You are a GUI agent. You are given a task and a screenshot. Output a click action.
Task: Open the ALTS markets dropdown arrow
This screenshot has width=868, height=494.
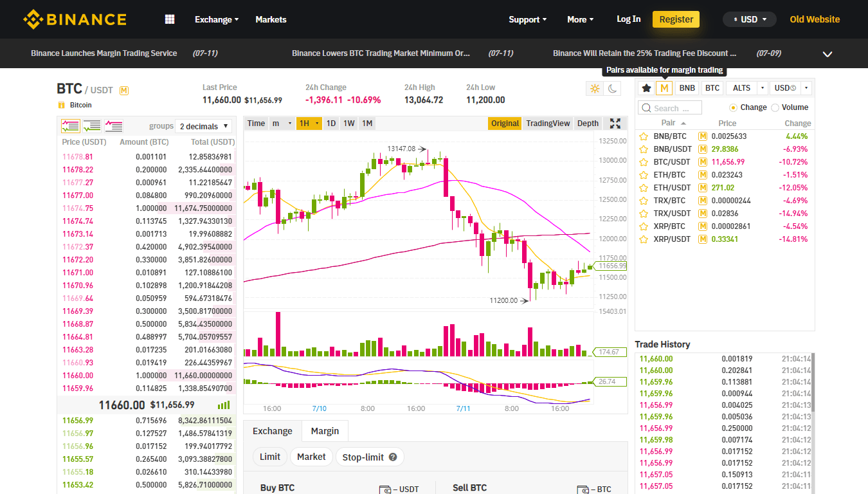point(763,88)
